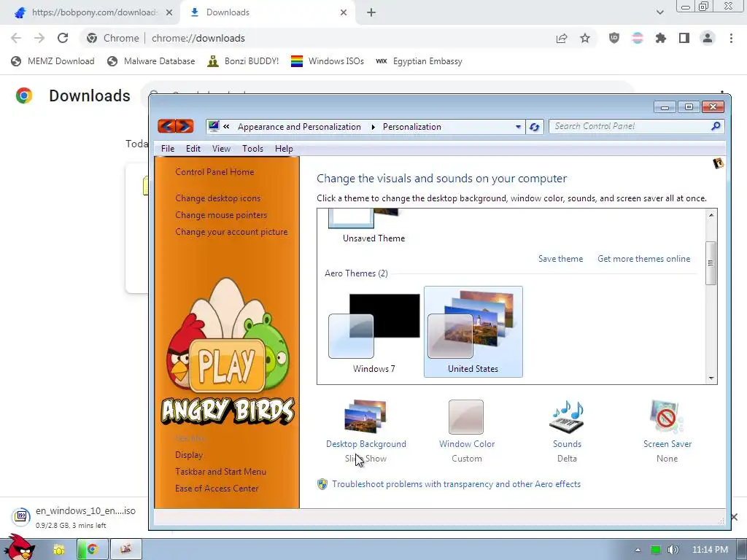Viewport: 747px width, 560px height.
Task: Open Window Color custom swatch
Action: tap(466, 417)
